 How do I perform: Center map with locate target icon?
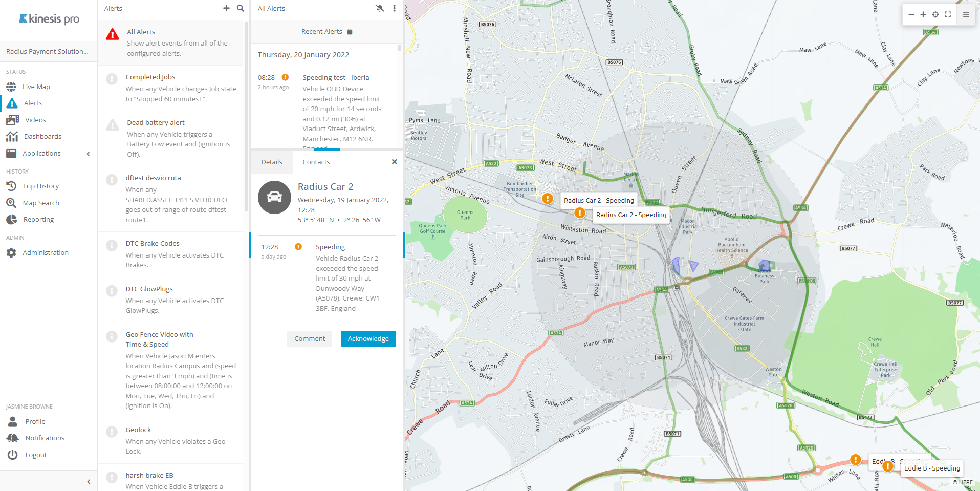tap(935, 14)
